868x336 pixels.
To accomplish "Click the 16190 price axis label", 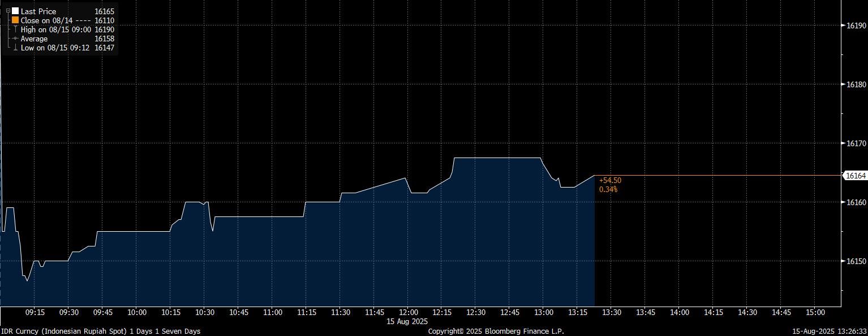I will [856, 25].
